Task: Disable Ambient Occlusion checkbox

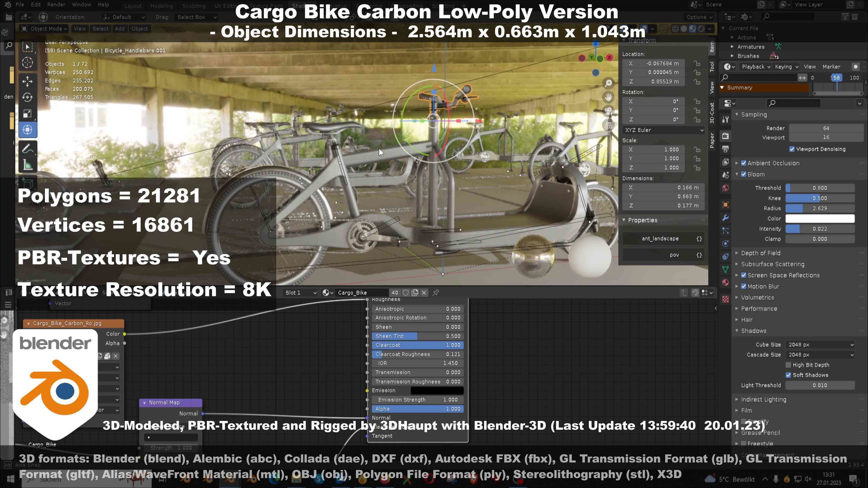Action: pos(744,163)
